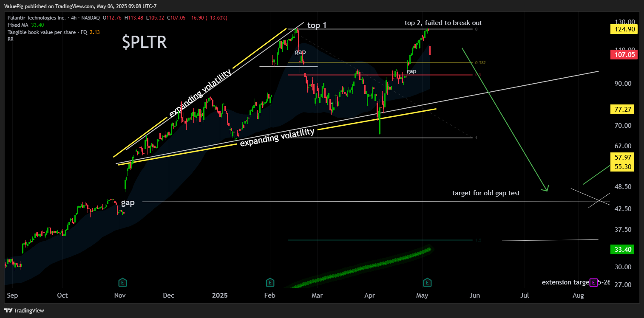Click the 0.382 Fibonacci level label

point(480,63)
